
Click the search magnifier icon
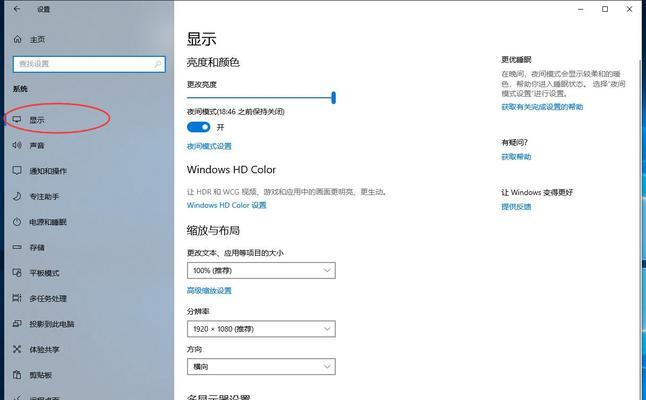pyautogui.click(x=158, y=64)
